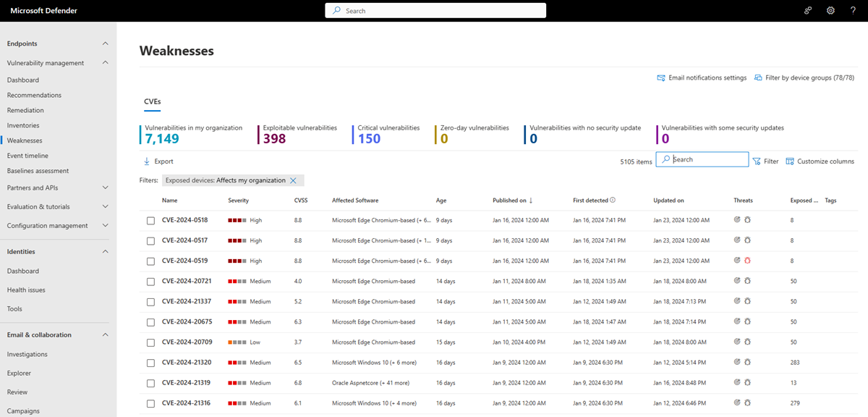Tick the CVE-2024-21320 row checkbox
The width and height of the screenshot is (868, 417).
pyautogui.click(x=150, y=363)
